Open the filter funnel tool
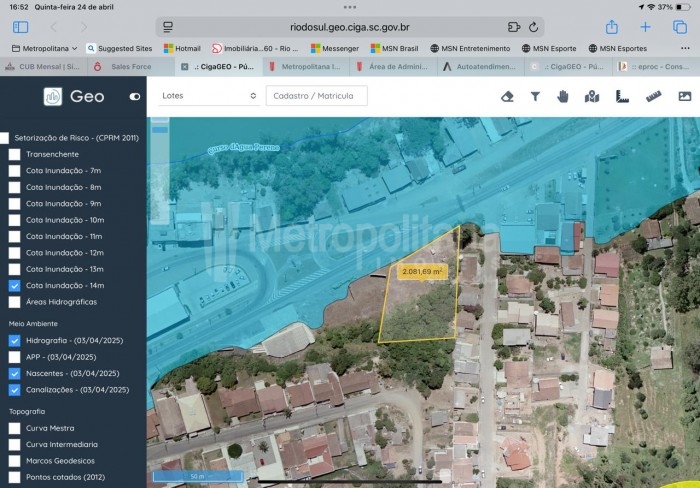The image size is (700, 488). pos(535,96)
